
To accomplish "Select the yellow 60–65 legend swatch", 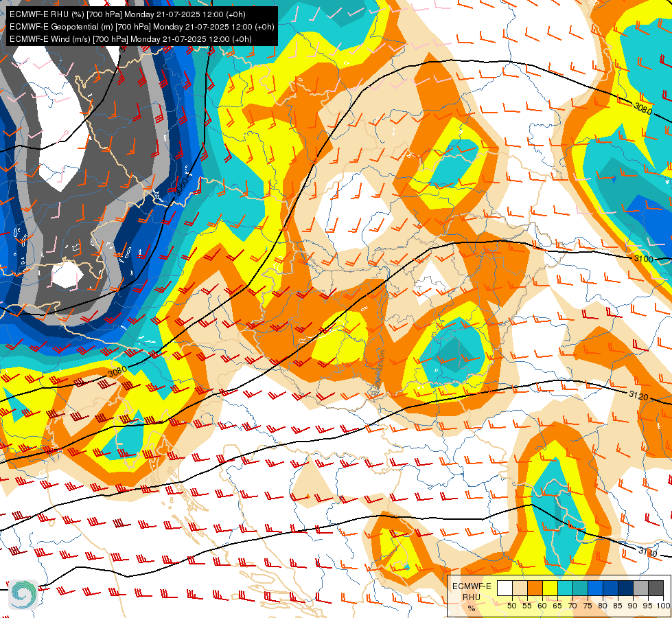I will coord(550,588).
